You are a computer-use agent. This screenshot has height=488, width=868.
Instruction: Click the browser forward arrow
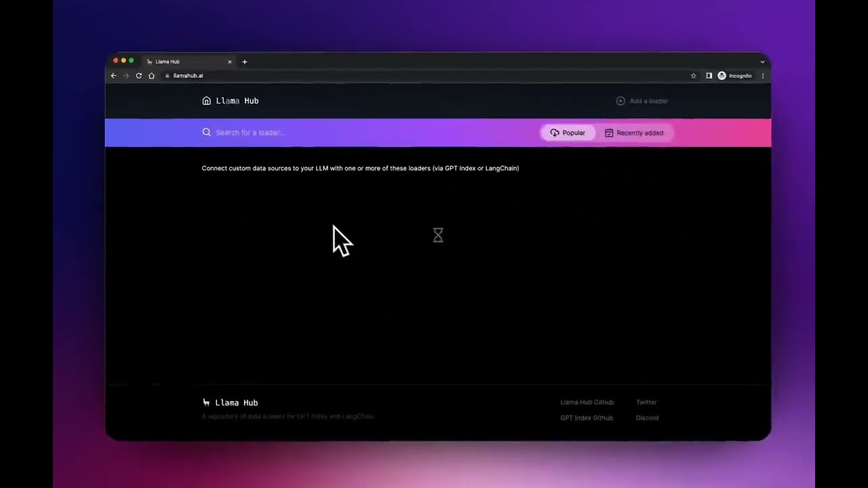tap(126, 76)
